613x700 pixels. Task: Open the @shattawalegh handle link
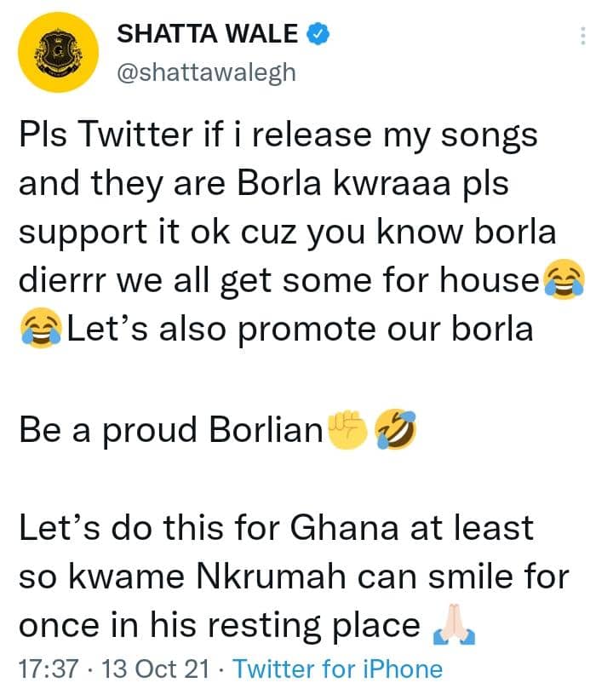206,72
